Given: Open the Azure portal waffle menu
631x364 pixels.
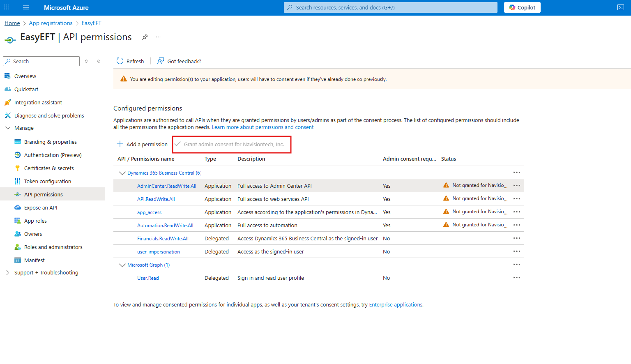Looking at the screenshot, I should point(6,7).
